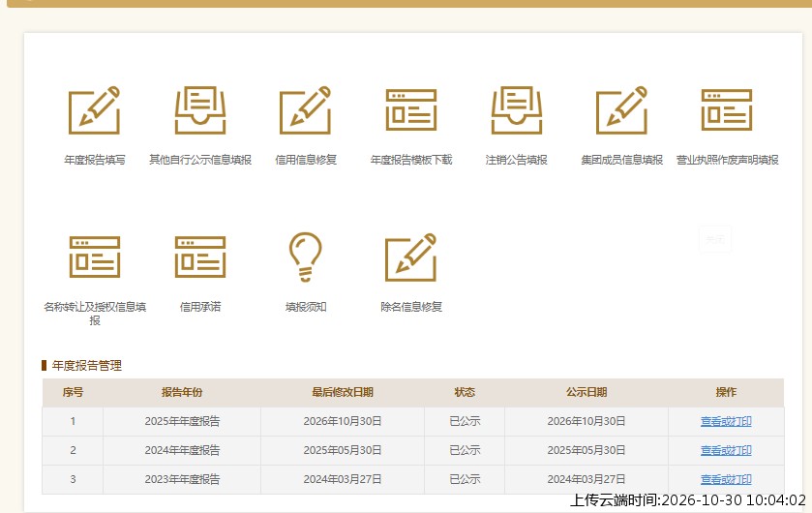Click the 信用承诺 label

click(200, 307)
